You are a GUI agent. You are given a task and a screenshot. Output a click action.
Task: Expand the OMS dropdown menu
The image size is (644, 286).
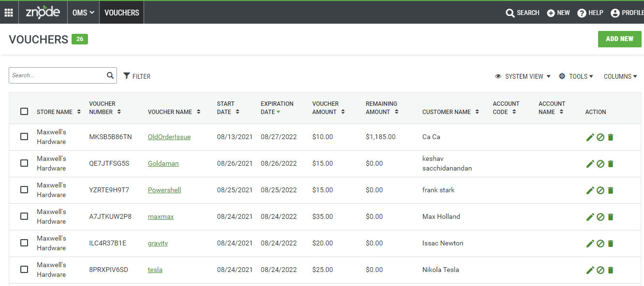83,13
